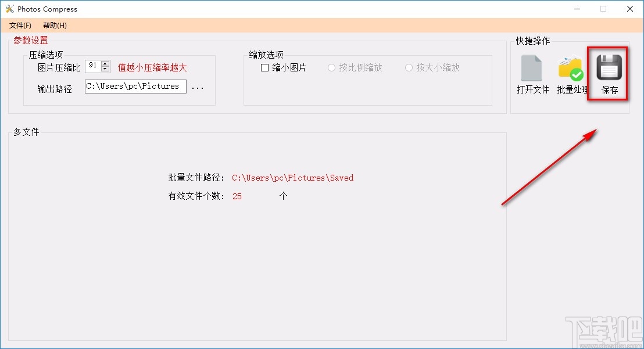Decrement the 图片压缩比 value with down arrow
Screen dimensions: 644x349
point(105,70)
